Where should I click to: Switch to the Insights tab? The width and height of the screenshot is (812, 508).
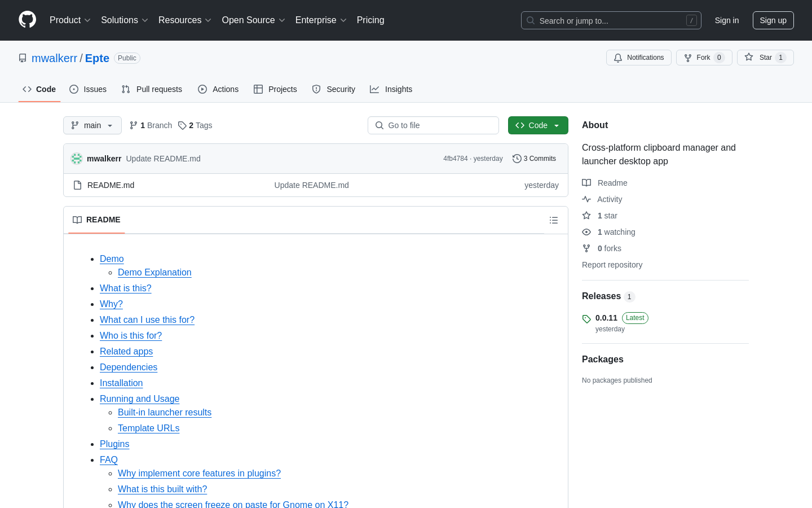click(x=391, y=89)
